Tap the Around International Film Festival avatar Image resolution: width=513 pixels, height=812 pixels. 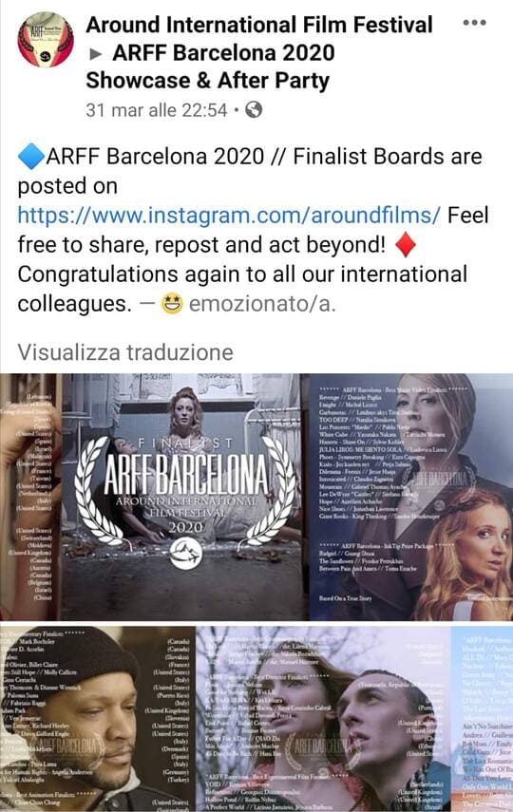(x=45, y=40)
